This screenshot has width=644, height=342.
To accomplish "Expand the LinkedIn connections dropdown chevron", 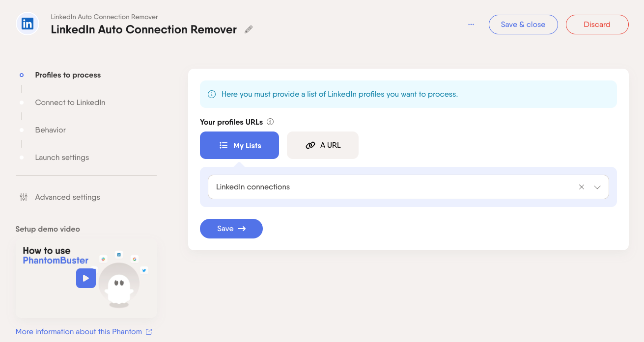I will (x=597, y=187).
